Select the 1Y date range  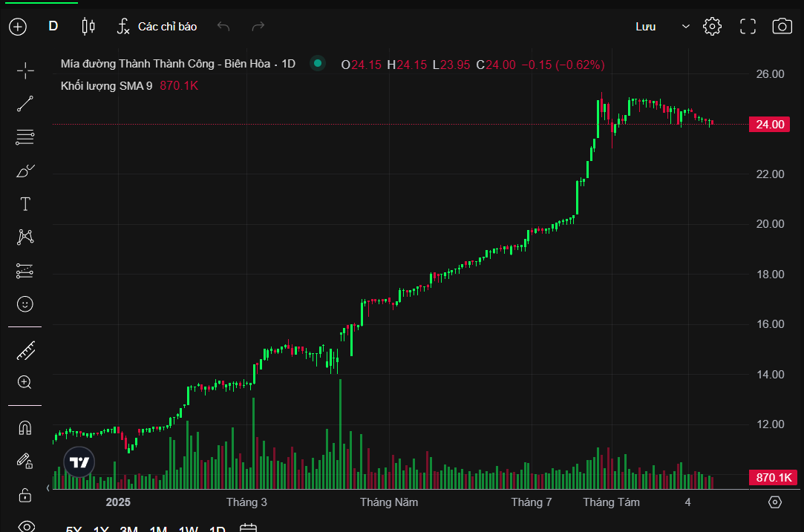[x=101, y=528]
